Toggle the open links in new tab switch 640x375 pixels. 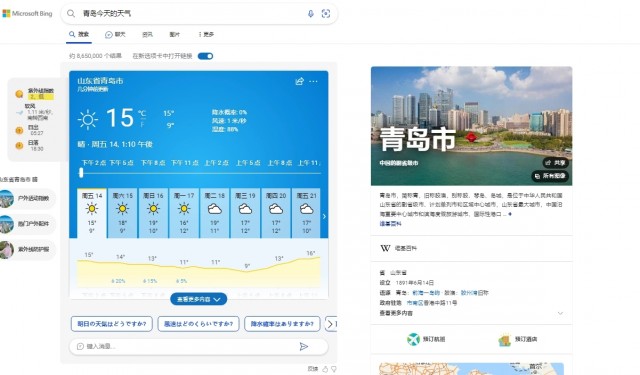click(205, 56)
